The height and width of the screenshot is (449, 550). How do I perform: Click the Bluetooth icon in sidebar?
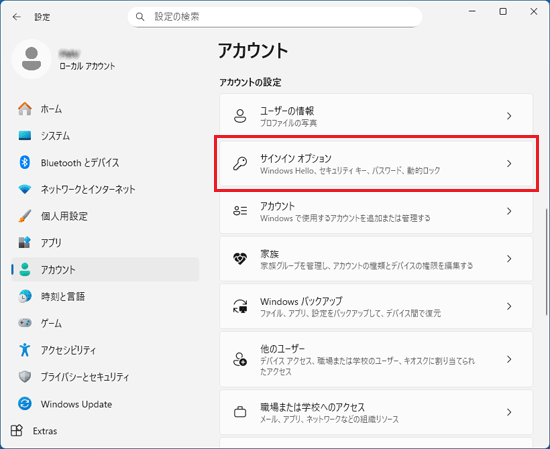pyautogui.click(x=25, y=162)
